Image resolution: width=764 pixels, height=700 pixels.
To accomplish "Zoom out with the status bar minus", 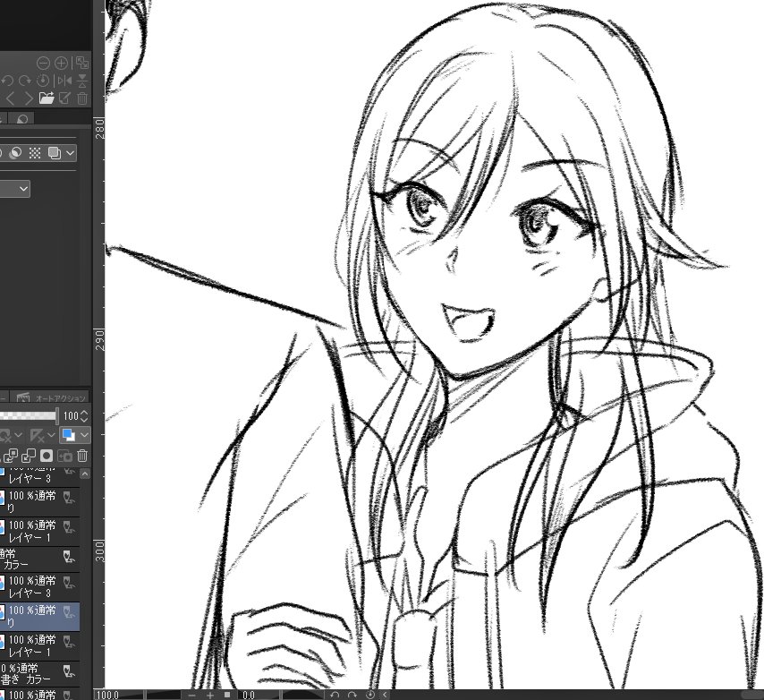I will (192, 696).
